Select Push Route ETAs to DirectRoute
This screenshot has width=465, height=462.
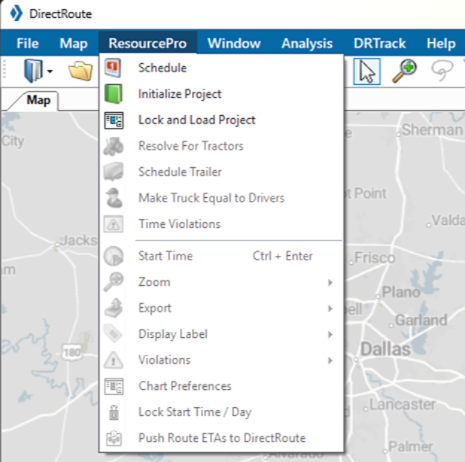(x=222, y=438)
